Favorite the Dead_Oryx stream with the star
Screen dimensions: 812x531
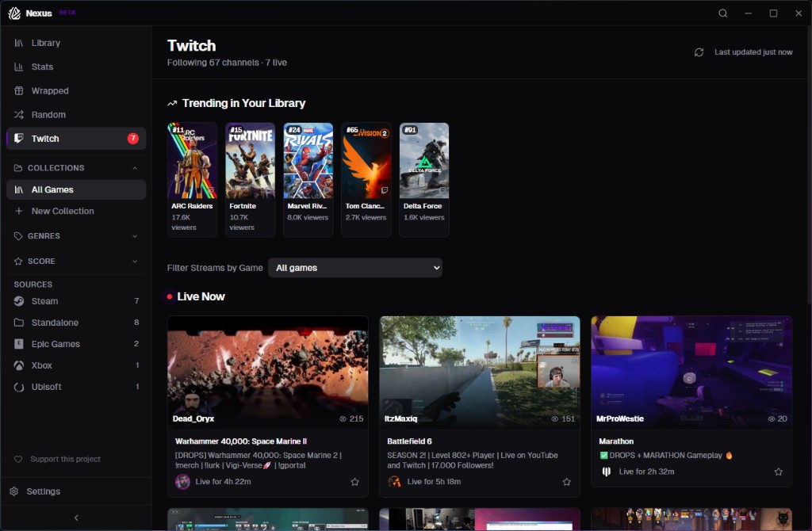coord(354,481)
